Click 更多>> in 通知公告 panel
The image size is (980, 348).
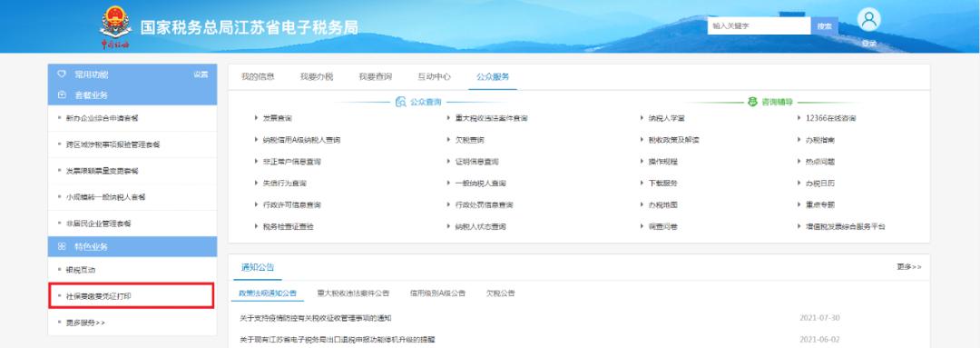(908, 267)
